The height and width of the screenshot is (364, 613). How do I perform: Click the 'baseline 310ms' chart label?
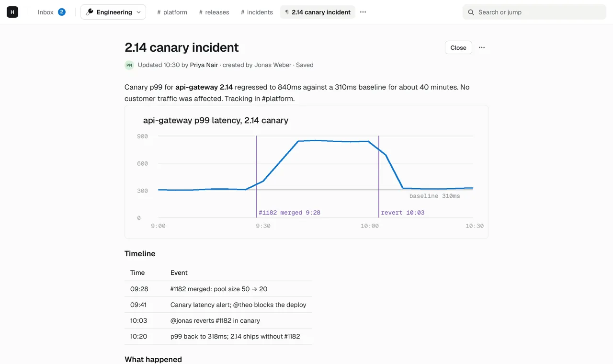tap(434, 196)
